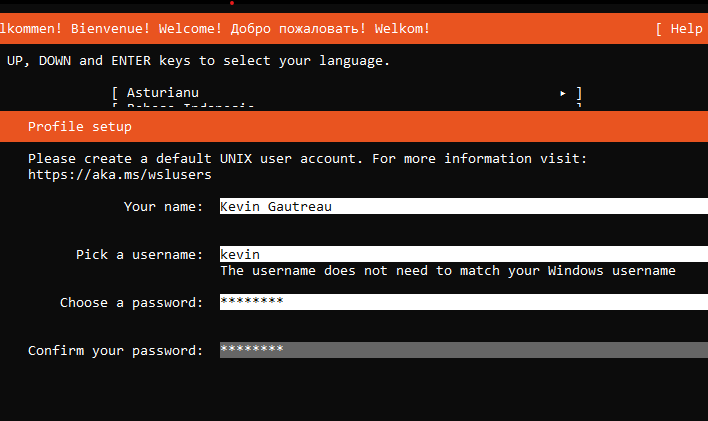Click the language selection instruction line
Screen dimensions: 708x421
[198, 61]
